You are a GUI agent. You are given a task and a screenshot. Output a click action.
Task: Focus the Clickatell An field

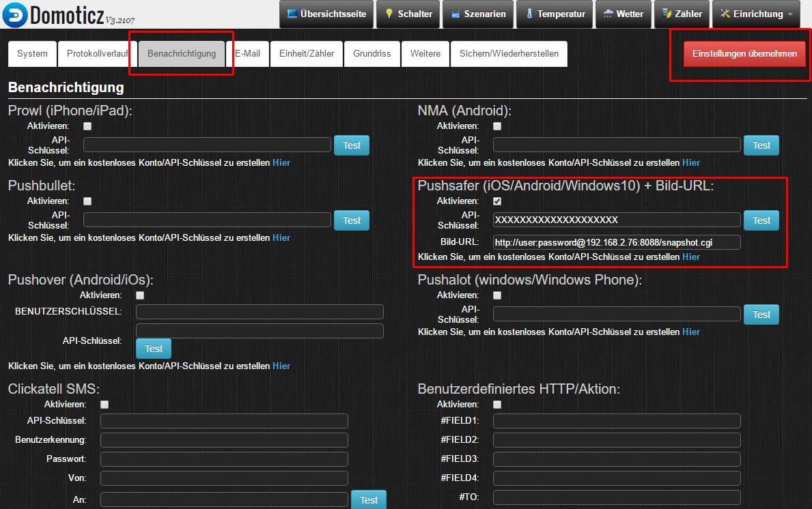tap(224, 499)
